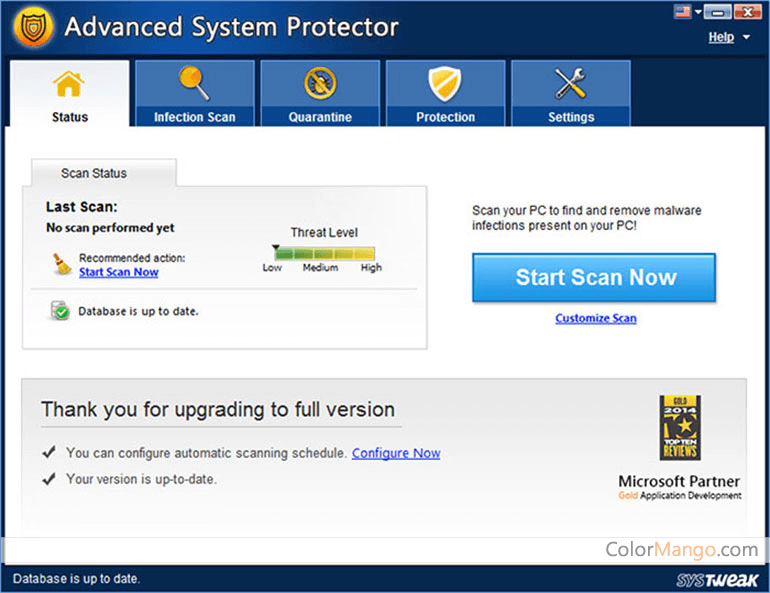The height and width of the screenshot is (593, 770).
Task: Open the Customize Scan link
Action: point(596,318)
